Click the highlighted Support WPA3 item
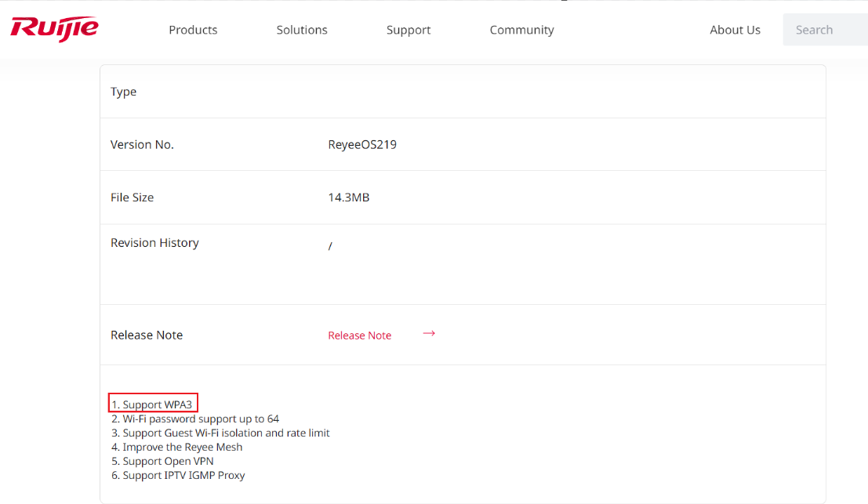The image size is (868, 504). pyautogui.click(x=154, y=404)
